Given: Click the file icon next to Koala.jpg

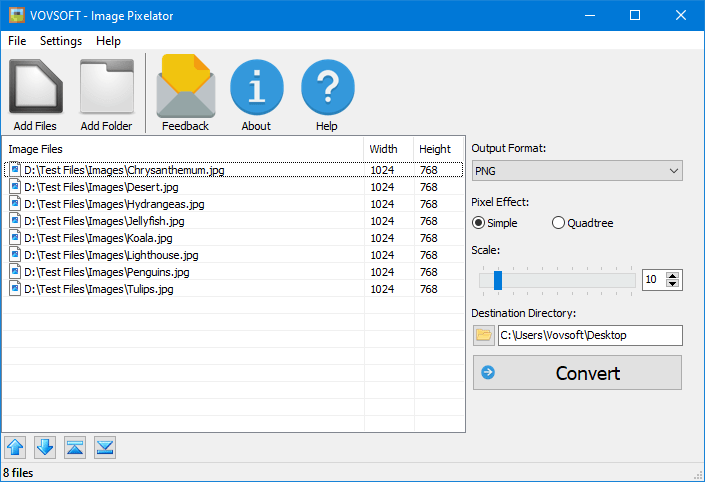Looking at the screenshot, I should [x=15, y=238].
